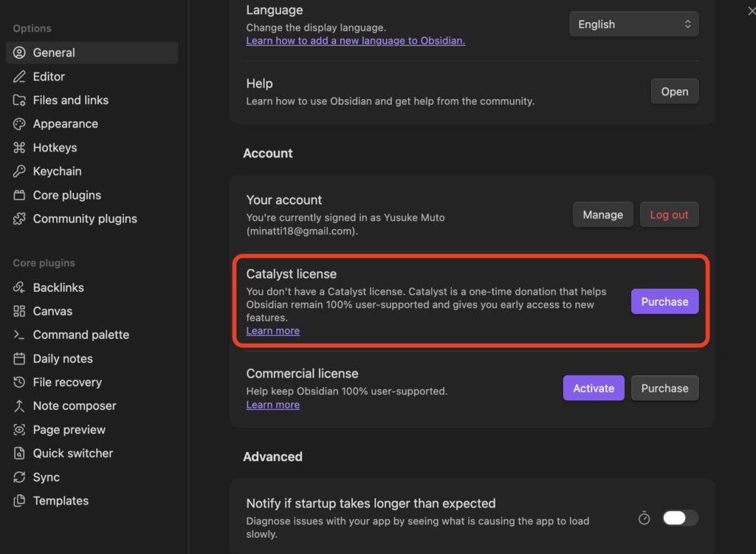Click the Community plugins puzzle icon
Viewport: 756px width, 554px height.
coord(19,219)
